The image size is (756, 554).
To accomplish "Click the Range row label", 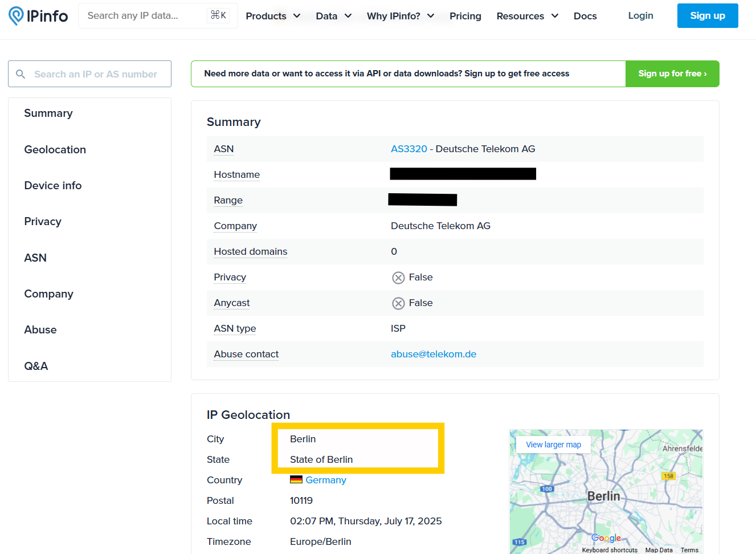I will 228,200.
